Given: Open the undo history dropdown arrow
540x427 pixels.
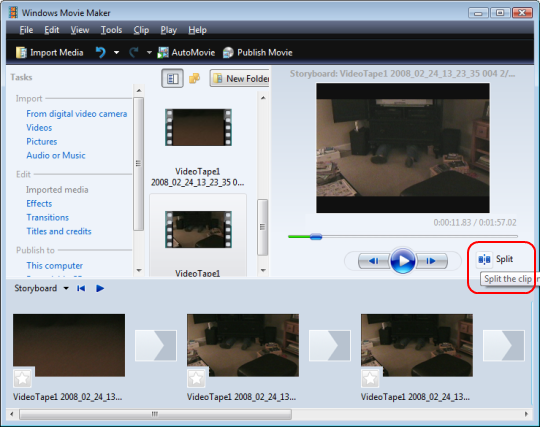Looking at the screenshot, I should pyautogui.click(x=116, y=53).
